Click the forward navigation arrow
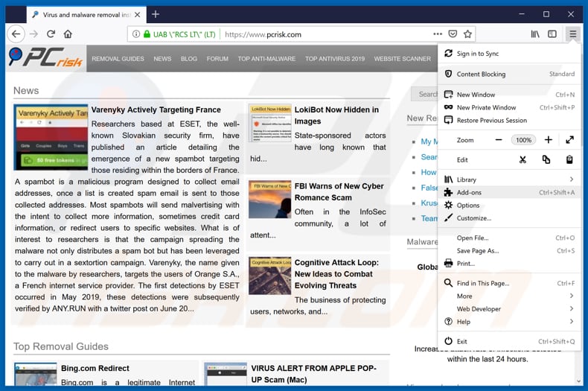 (x=34, y=34)
